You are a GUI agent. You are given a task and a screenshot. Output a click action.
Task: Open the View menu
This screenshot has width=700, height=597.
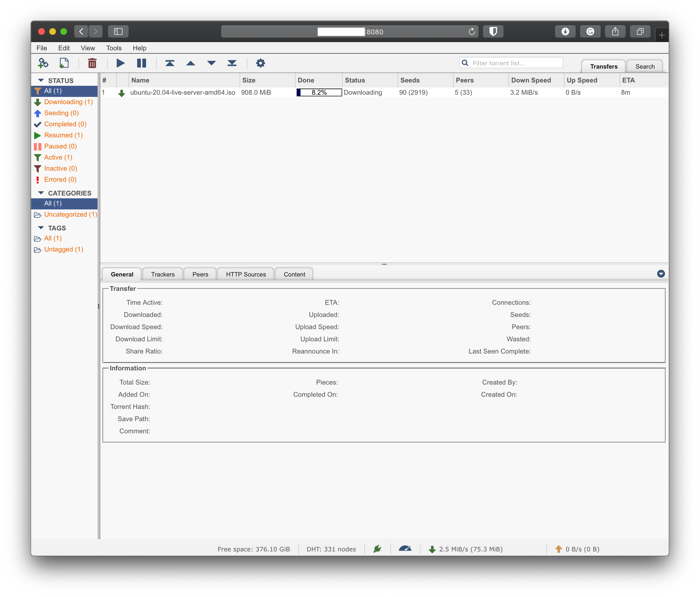tap(88, 48)
